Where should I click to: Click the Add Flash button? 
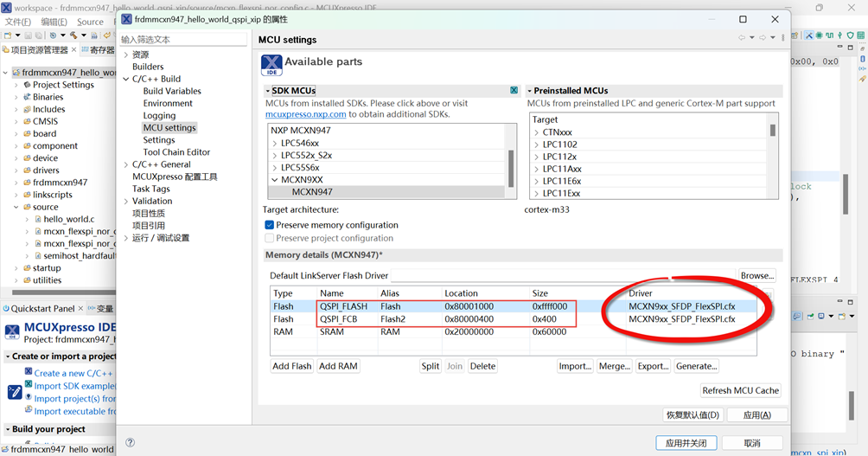tap(291, 366)
